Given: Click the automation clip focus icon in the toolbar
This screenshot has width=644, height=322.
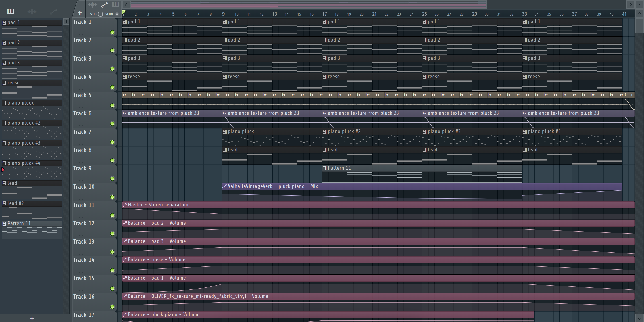Looking at the screenshot, I should 104,5.
